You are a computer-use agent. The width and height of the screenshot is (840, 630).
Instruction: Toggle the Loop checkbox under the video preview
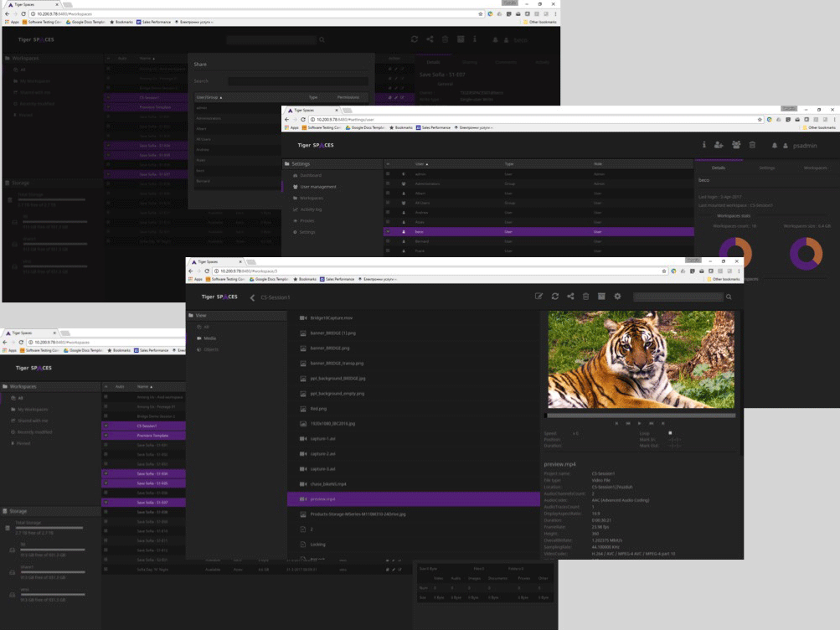[670, 433]
